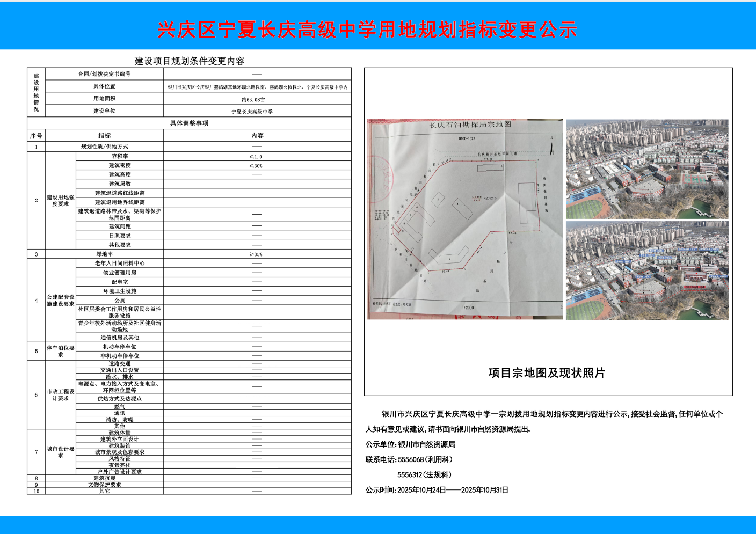Click the phone number 5556312(法规科)
Screen dimensions: 756x534
[x=424, y=475]
